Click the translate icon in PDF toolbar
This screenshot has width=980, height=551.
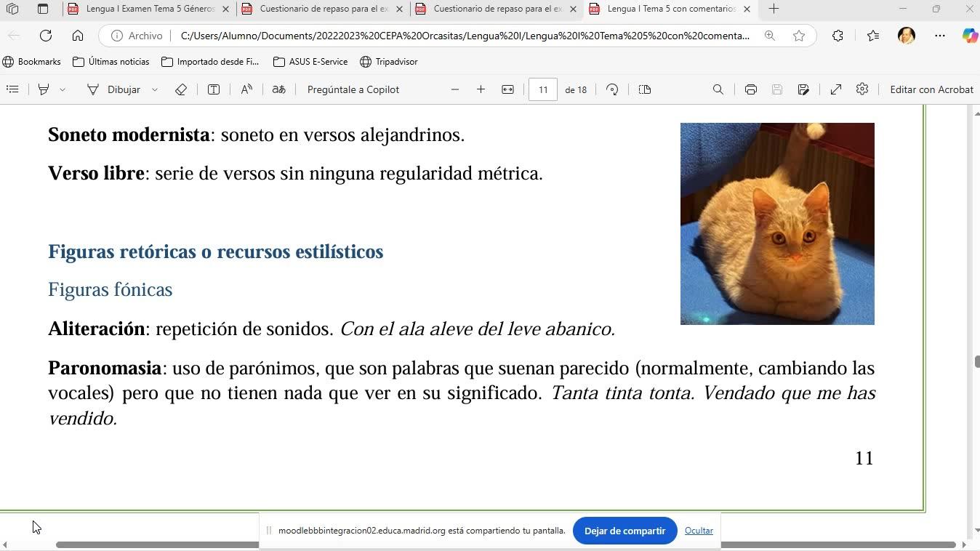(278, 89)
